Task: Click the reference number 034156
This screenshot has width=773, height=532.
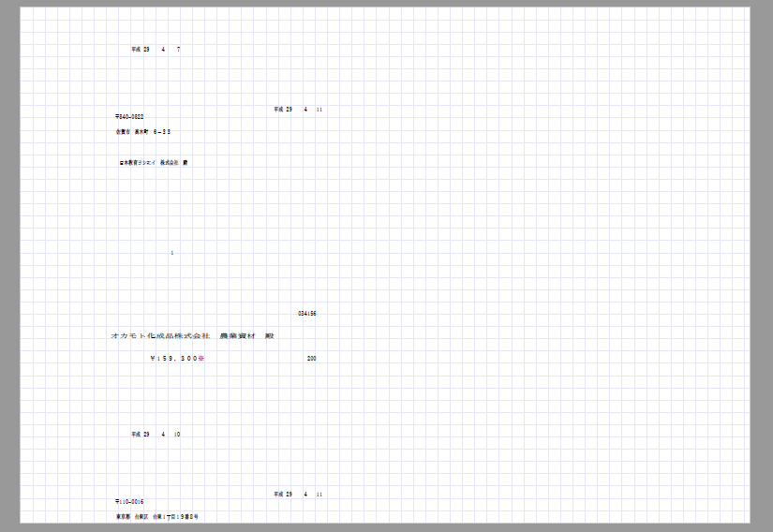Action: 306,314
